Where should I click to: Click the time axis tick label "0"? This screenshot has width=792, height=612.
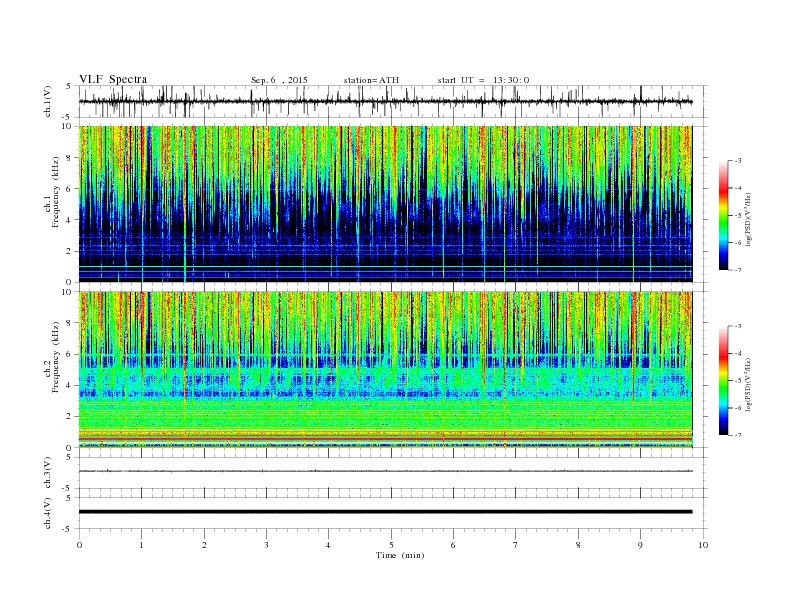(79, 545)
